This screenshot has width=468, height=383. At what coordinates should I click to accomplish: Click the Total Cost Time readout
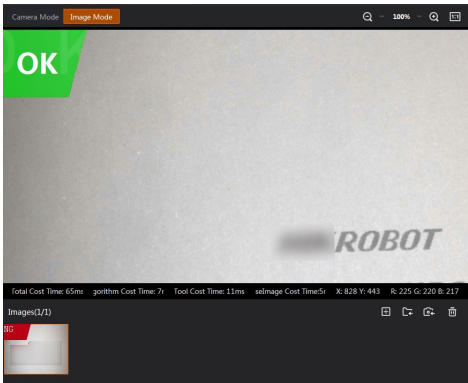[x=47, y=291]
